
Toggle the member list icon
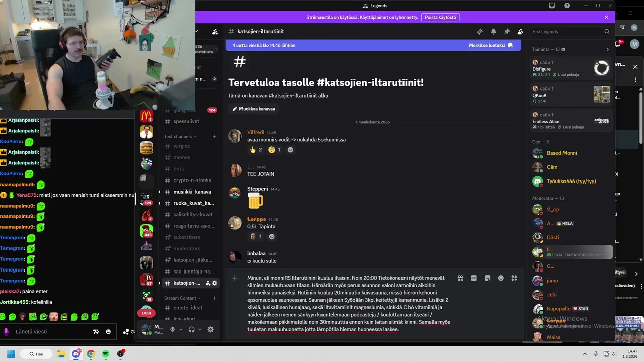[x=520, y=31]
